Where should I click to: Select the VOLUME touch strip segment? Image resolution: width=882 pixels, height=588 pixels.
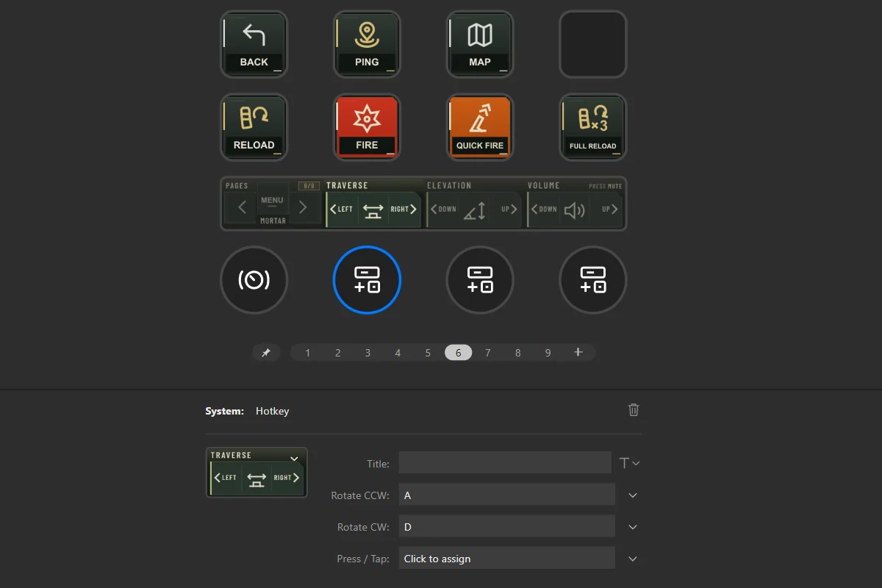[x=575, y=204]
